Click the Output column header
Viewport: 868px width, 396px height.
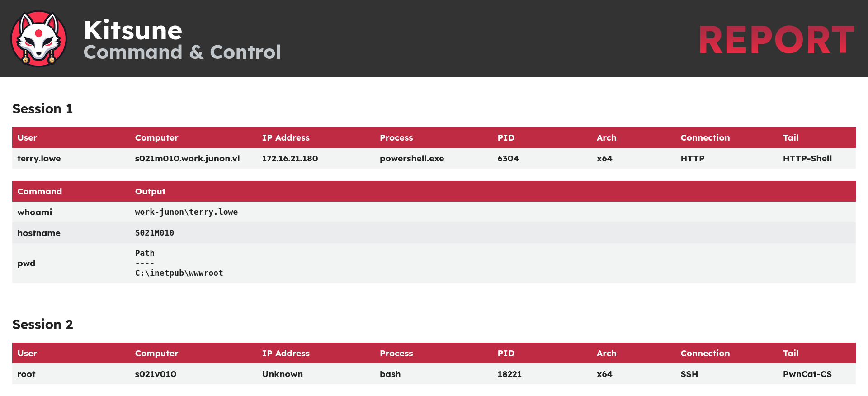point(150,192)
